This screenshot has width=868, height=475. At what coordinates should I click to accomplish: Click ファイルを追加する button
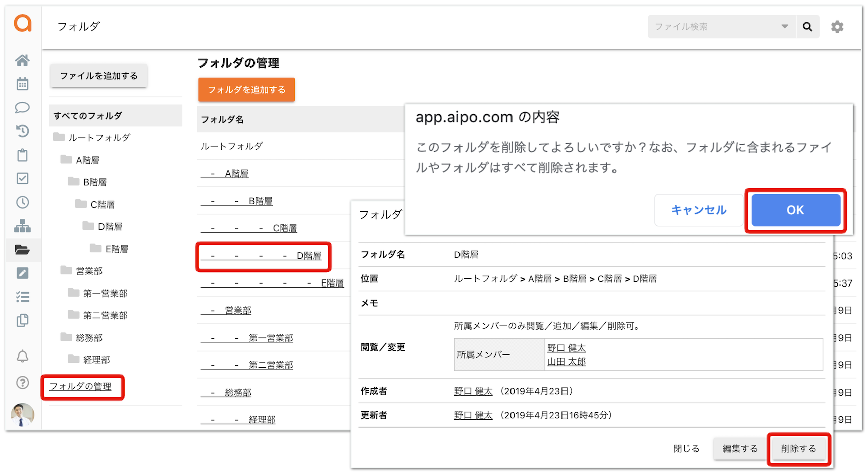coord(98,76)
